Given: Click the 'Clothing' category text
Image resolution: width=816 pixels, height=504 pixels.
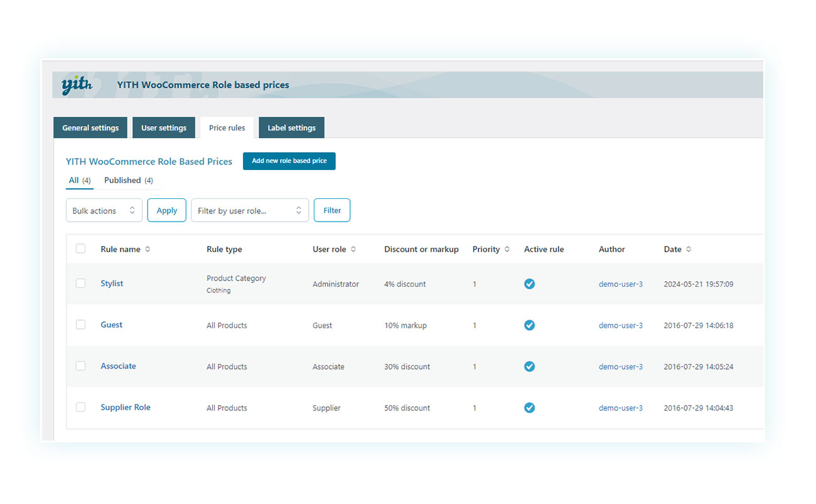Looking at the screenshot, I should point(218,291).
